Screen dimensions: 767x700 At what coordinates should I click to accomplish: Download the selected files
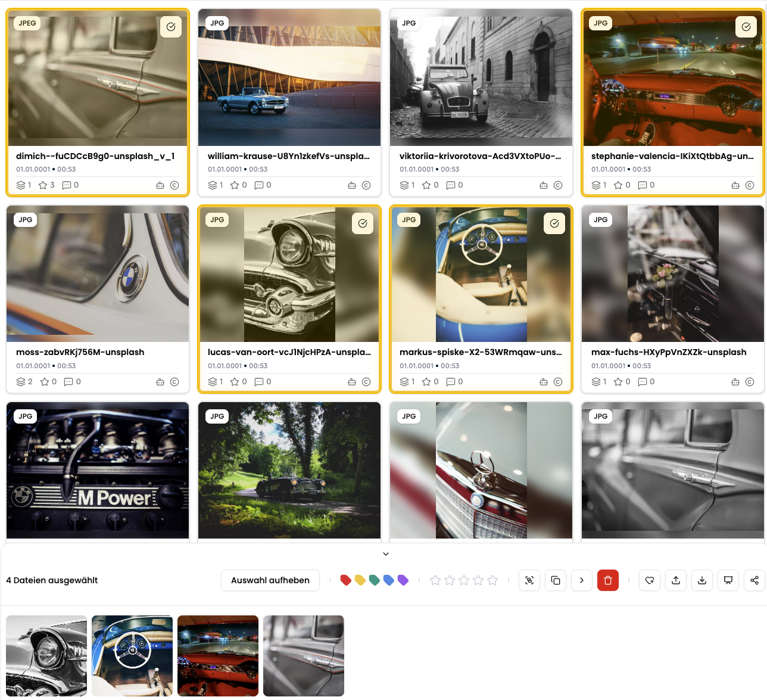click(702, 580)
